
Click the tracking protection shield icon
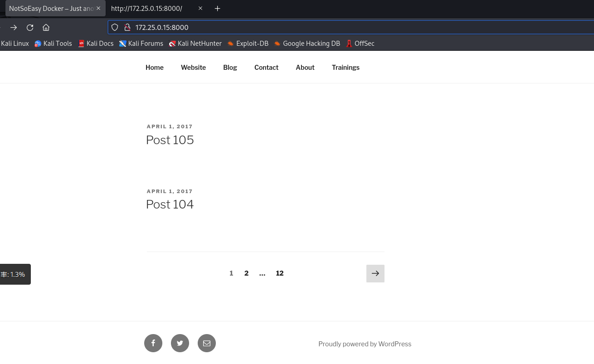[x=115, y=27]
